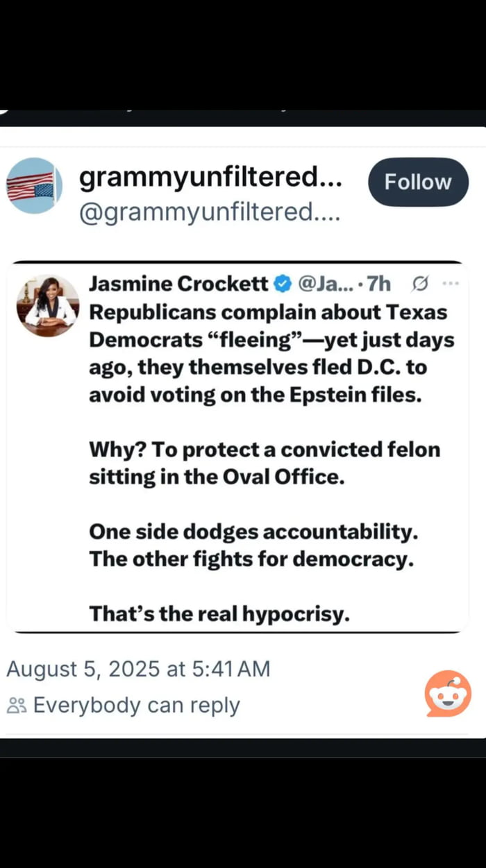Click the Follow button for grammyunfiltered
Viewport: 486px width, 868px height.
[x=418, y=182]
